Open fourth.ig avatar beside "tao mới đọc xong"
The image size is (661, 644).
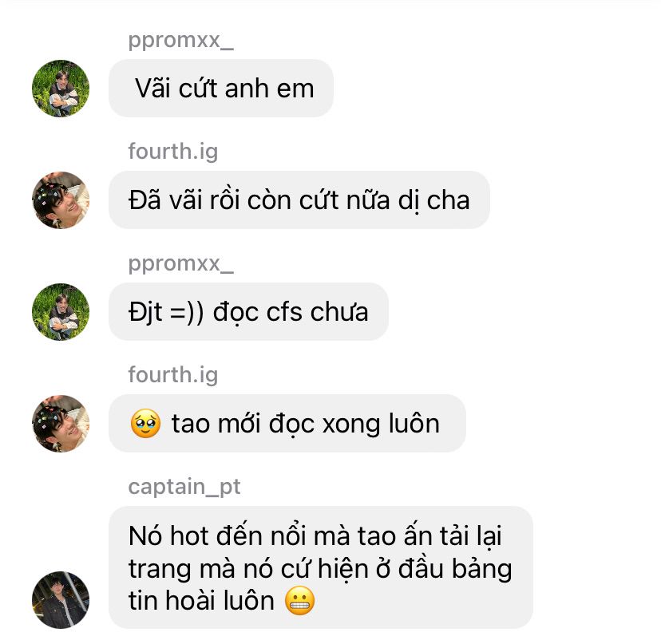click(x=61, y=424)
